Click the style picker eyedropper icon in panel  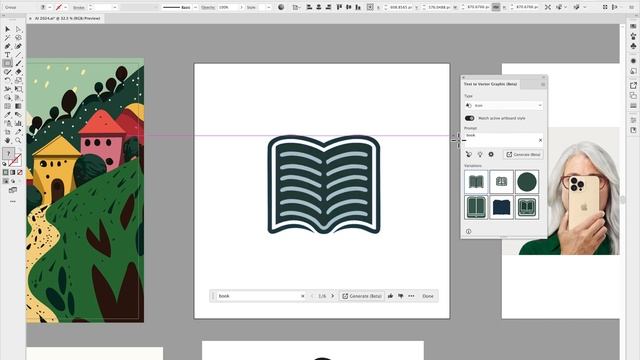(x=469, y=154)
